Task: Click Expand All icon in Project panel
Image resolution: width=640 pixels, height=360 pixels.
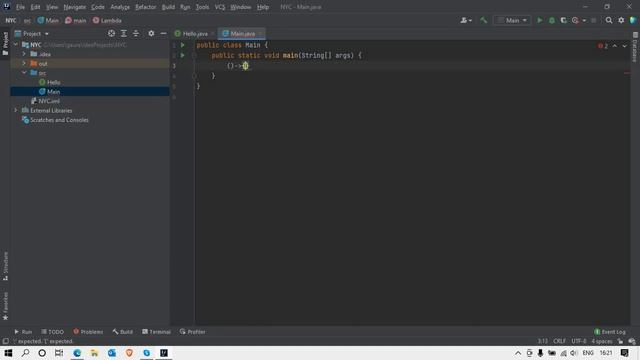Action: 124,33
